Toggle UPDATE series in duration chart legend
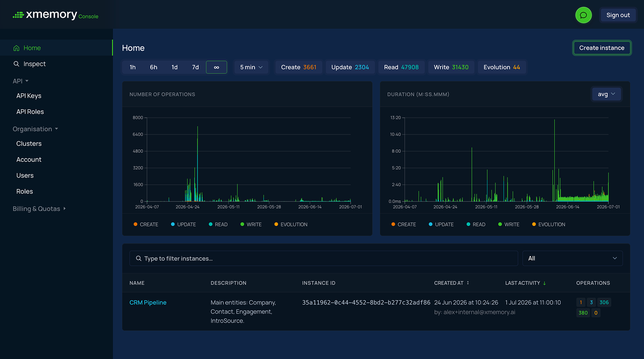This screenshot has height=359, width=644. [441, 224]
